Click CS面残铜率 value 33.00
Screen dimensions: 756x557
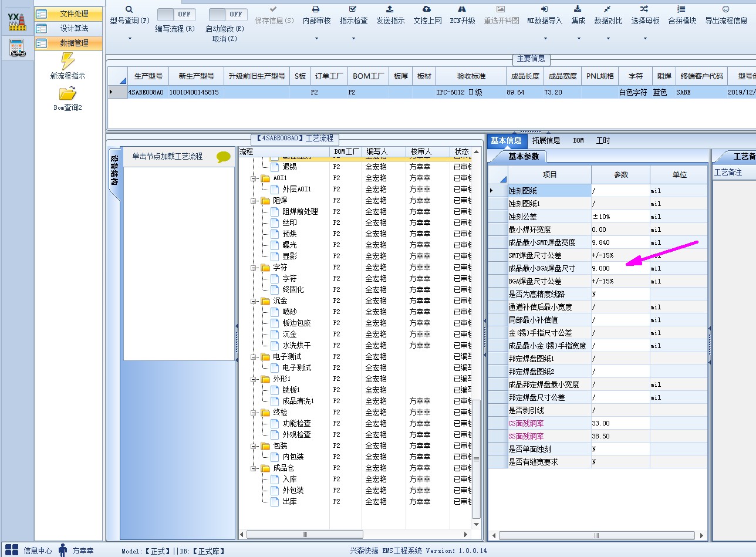coord(620,423)
